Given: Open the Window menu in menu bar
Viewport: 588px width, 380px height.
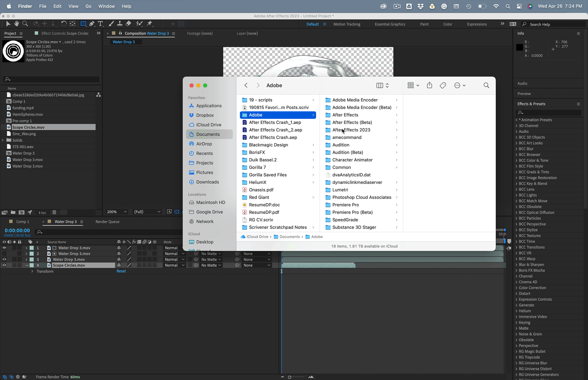Looking at the screenshot, I should 106,6.
